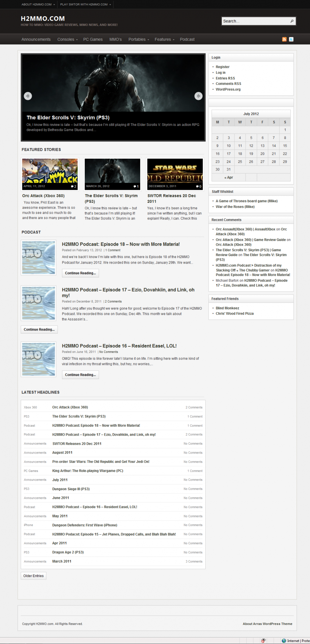Open the Entries RSS link
Viewport: 310px width, 644px height.
click(225, 78)
